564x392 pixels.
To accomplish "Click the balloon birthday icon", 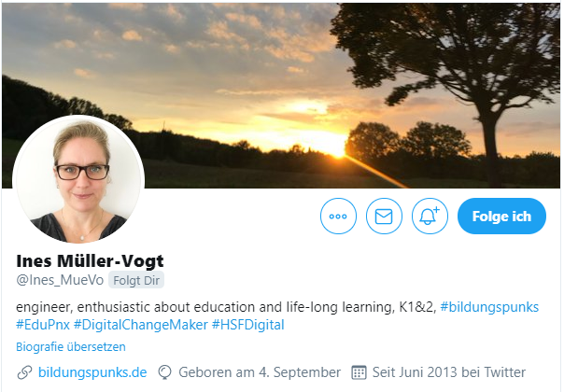I will [164, 372].
